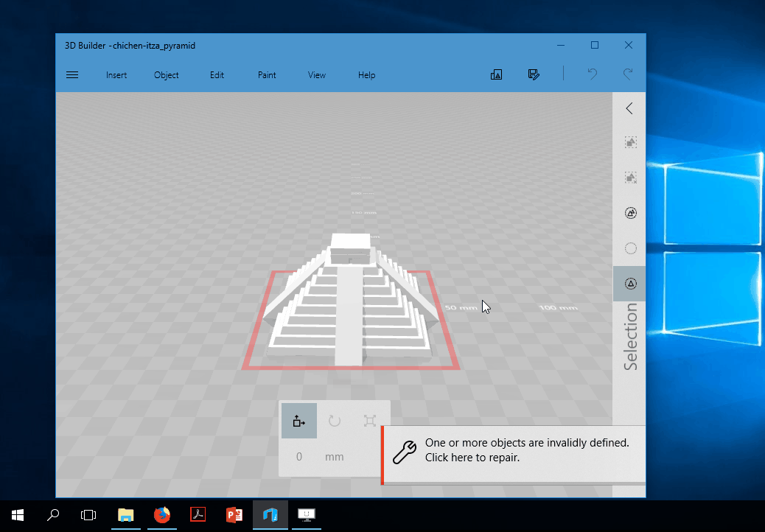Viewport: 765px width, 532px height.
Task: Open the Insert menu
Action: (116, 75)
